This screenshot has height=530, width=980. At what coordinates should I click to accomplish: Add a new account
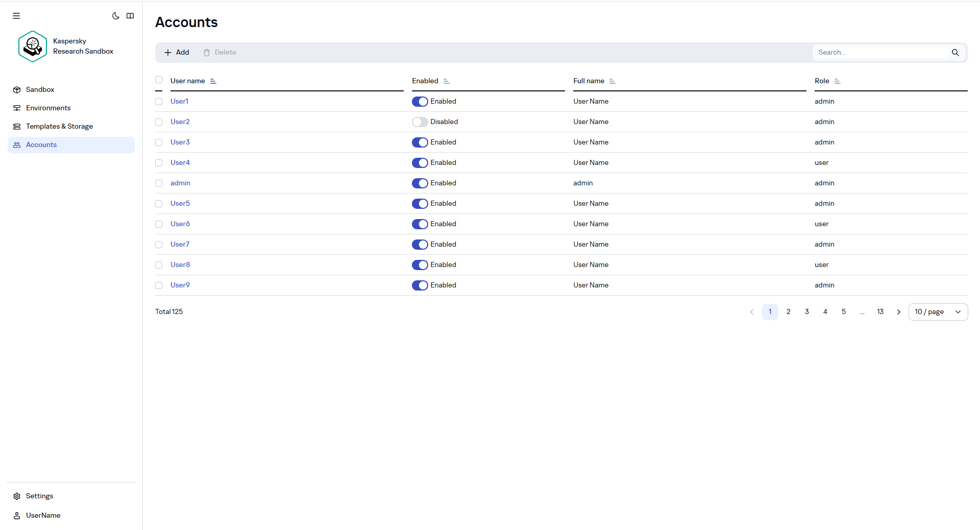[x=177, y=52]
